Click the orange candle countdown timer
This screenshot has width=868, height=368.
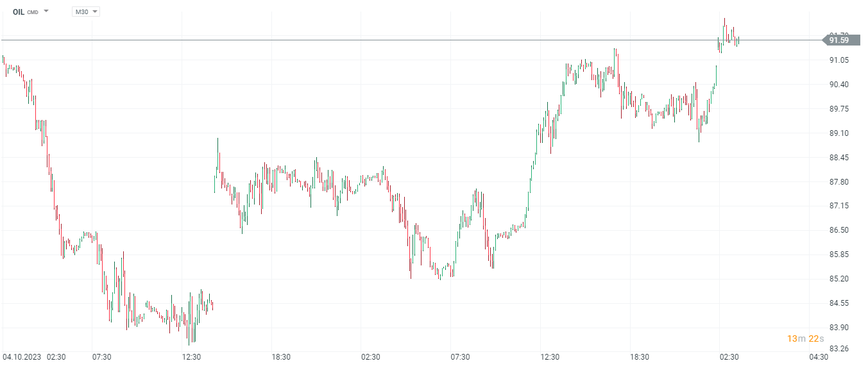click(804, 339)
